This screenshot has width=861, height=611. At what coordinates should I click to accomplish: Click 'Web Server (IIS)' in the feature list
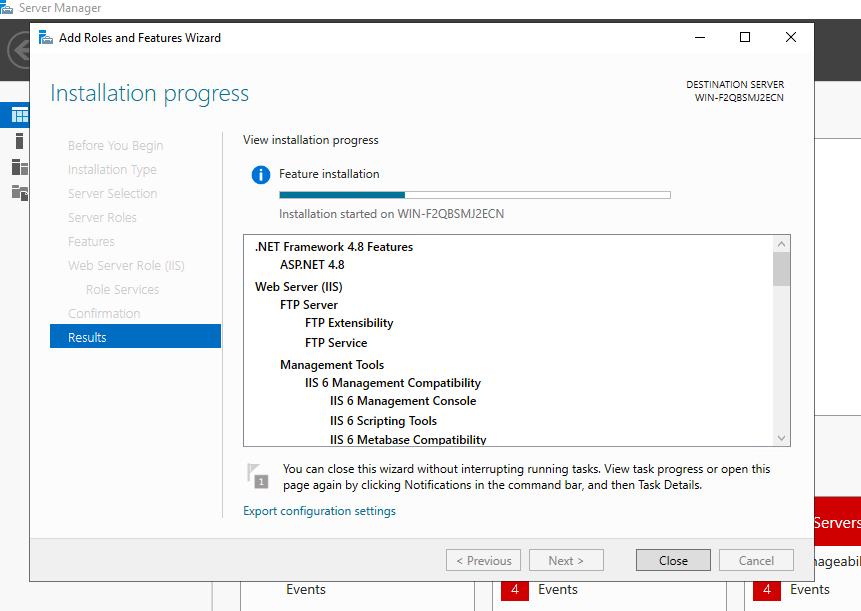click(x=299, y=287)
